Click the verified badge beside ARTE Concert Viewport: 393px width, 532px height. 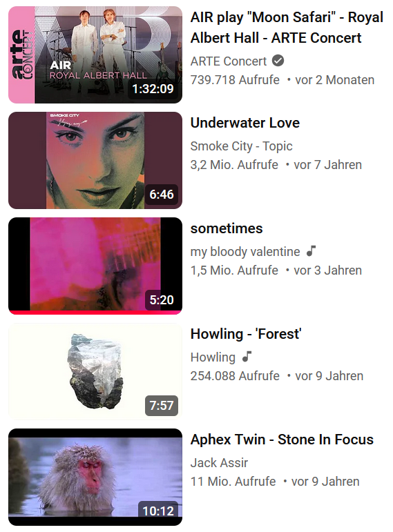[278, 61]
